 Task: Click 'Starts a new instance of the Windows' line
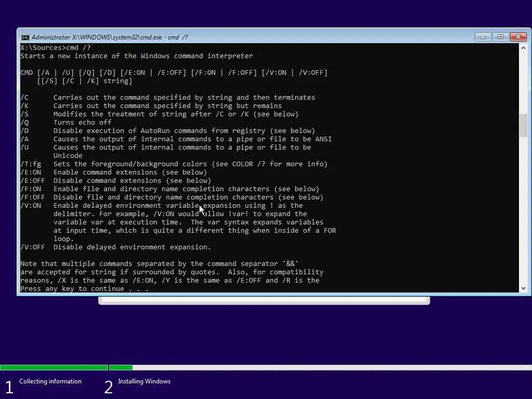pos(137,56)
